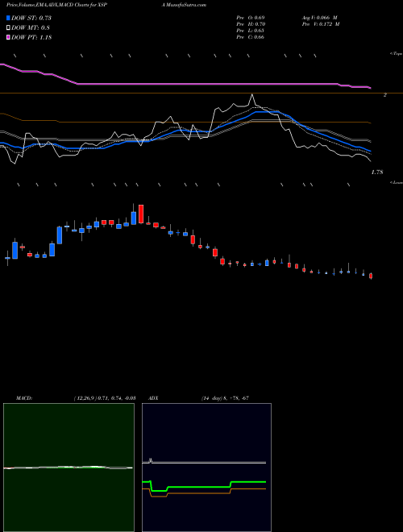Click the 'Avg V: 0.066 M' value
Image resolution: width=403 pixels, height=532 pixels.
pos(319,18)
